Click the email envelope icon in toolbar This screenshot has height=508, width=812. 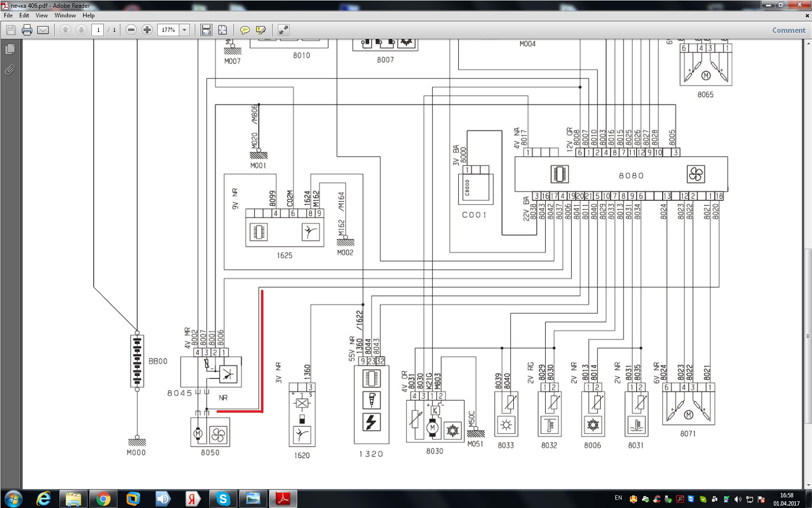[x=43, y=30]
